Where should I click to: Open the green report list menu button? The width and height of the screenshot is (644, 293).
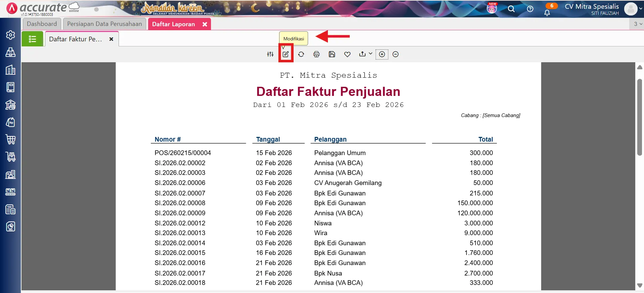[33, 39]
